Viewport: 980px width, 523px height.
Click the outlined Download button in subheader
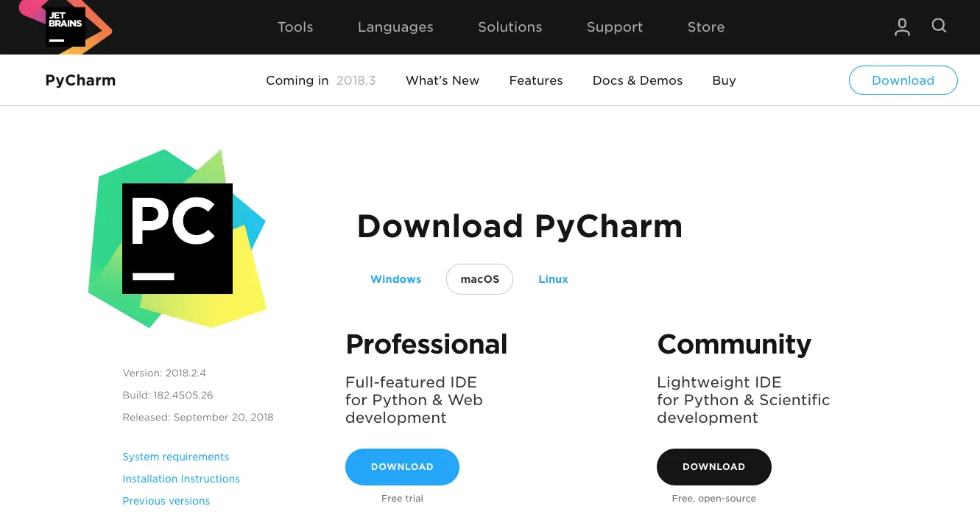coord(903,80)
